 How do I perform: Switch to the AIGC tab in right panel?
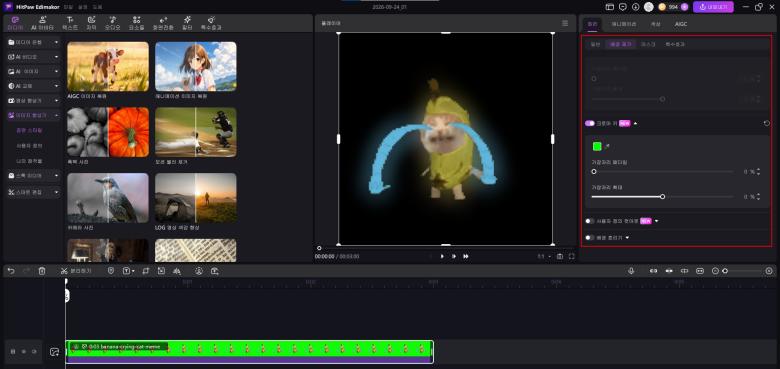(x=681, y=24)
